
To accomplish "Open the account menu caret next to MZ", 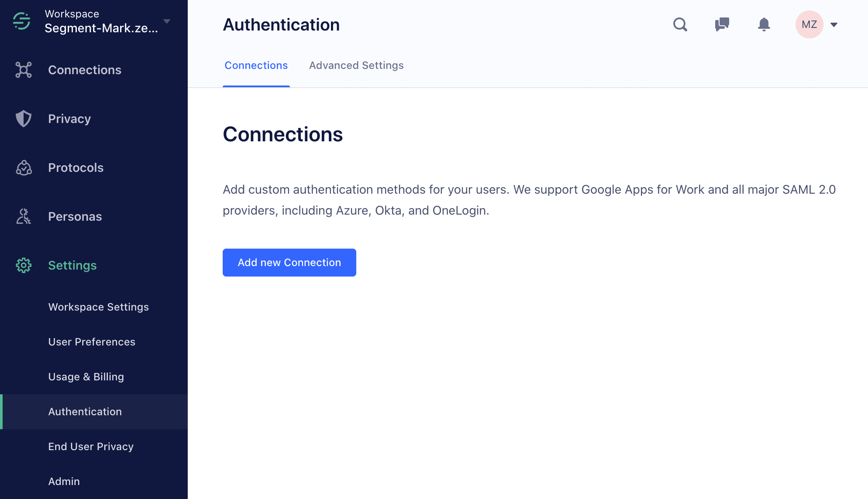I will point(834,24).
